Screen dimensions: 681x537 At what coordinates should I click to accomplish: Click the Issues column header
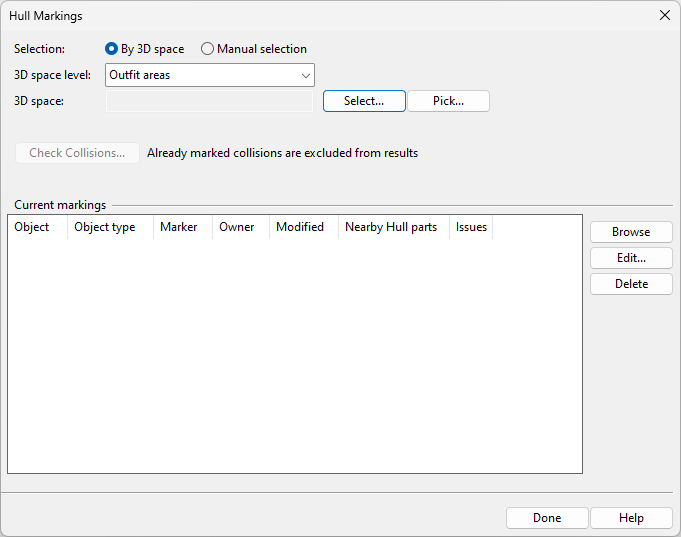(x=471, y=227)
